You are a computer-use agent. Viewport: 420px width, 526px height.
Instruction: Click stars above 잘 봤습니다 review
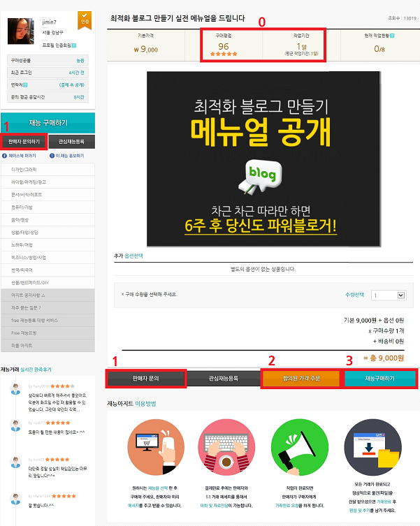click(64, 496)
